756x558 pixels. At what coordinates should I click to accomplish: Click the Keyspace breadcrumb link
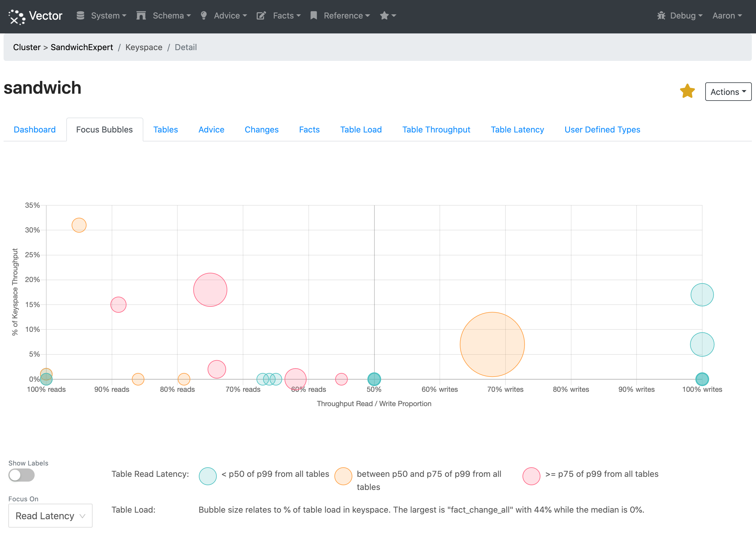click(144, 47)
